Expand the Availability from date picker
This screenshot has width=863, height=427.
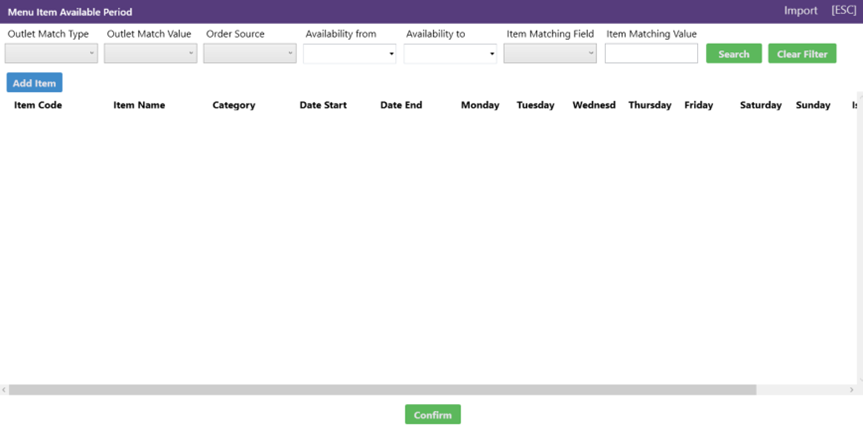click(x=349, y=54)
